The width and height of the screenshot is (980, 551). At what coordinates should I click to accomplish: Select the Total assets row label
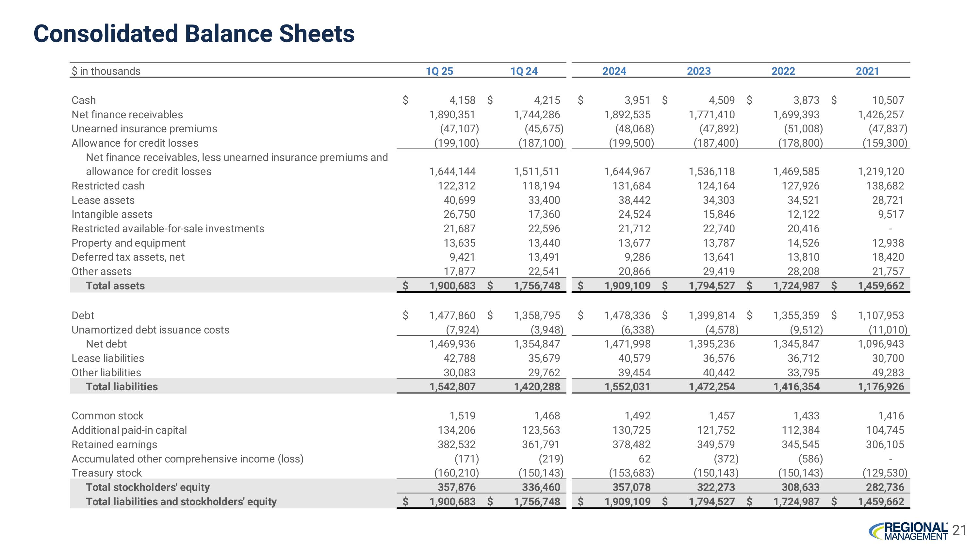pyautogui.click(x=115, y=285)
